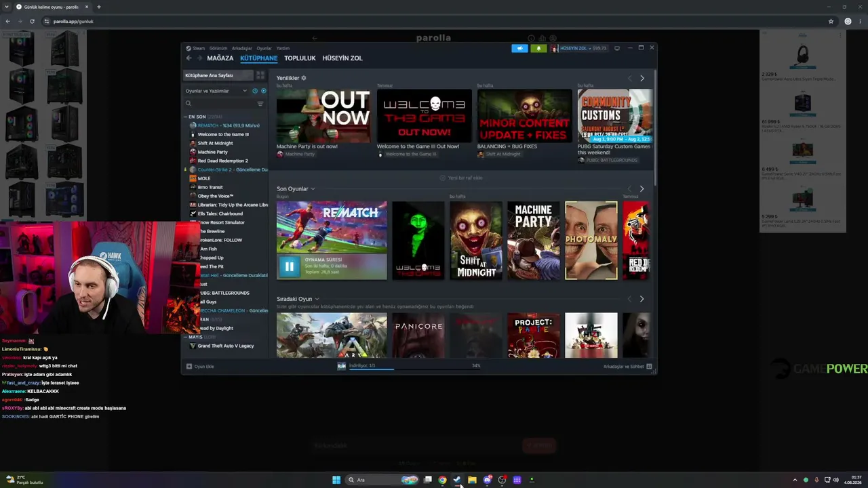Open Discord from the taskbar
This screenshot has height=488, width=868.
point(487,480)
